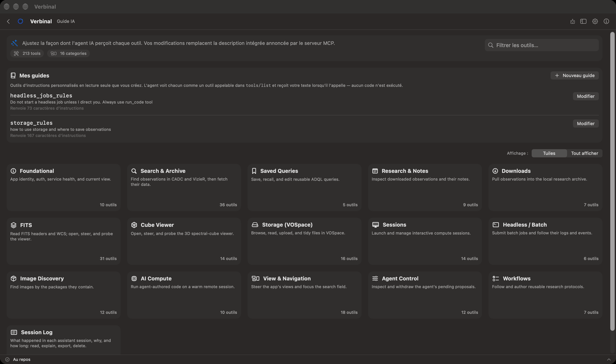Create a new guide with Nouveau guide
The height and width of the screenshot is (364, 616).
click(574, 76)
